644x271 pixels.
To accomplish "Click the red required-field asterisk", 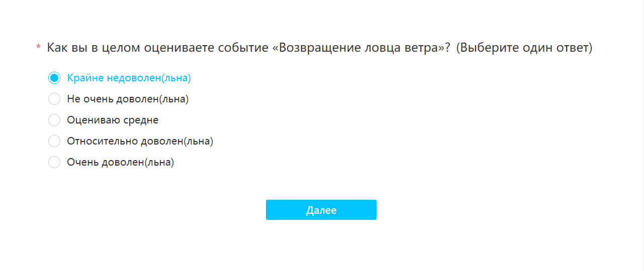I will (38, 48).
